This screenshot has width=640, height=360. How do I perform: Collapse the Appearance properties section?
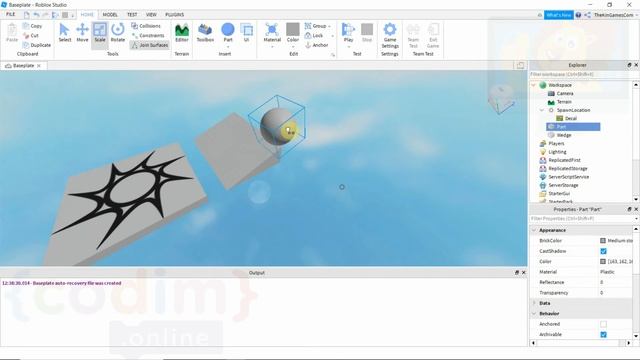click(x=534, y=230)
